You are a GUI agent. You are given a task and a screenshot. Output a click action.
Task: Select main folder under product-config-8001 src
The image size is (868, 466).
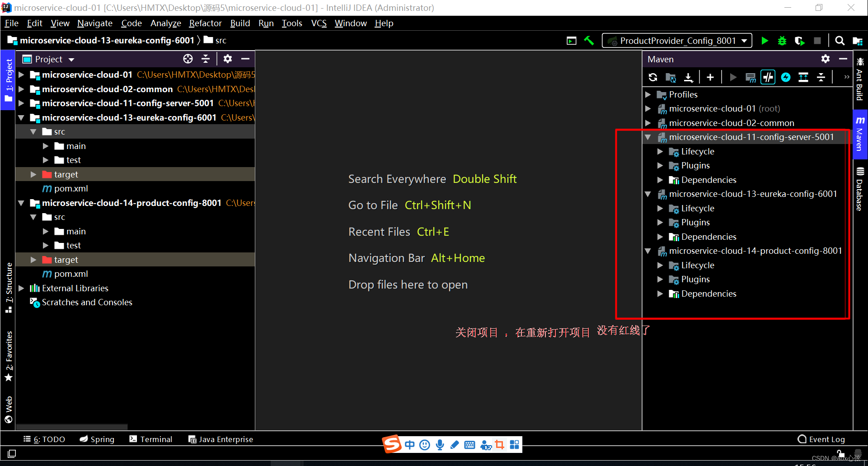point(76,232)
